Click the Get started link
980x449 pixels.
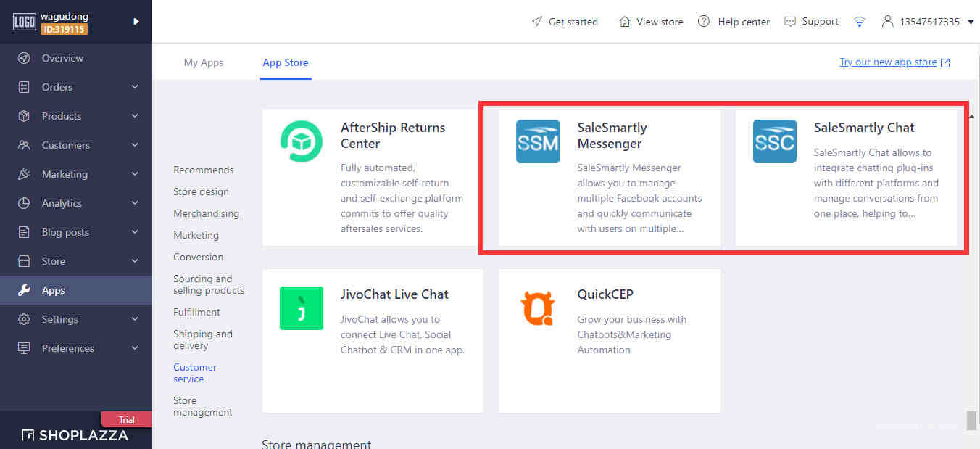click(x=573, y=22)
